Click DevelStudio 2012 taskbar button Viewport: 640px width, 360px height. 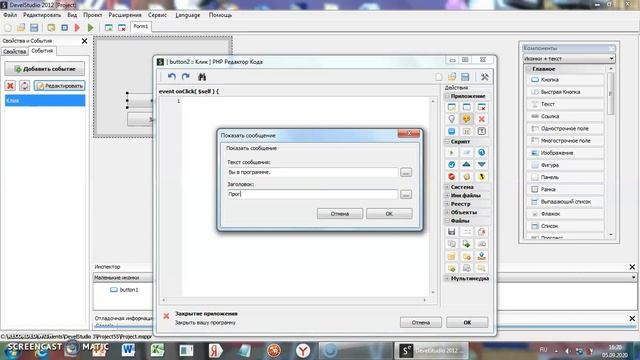click(x=431, y=350)
